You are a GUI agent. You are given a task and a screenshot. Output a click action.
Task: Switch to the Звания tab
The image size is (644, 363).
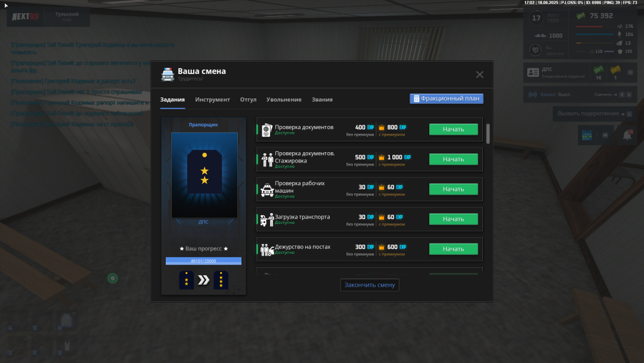pyautogui.click(x=322, y=100)
